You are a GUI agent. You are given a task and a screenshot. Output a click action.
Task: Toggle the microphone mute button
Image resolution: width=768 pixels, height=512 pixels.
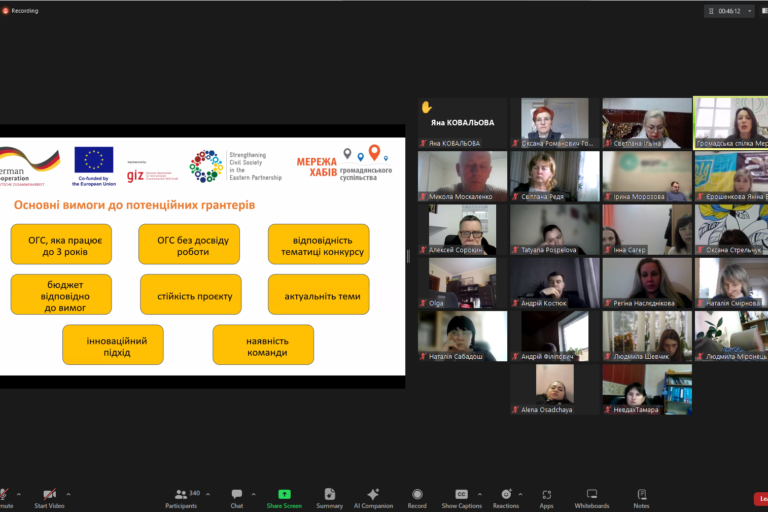5,499
